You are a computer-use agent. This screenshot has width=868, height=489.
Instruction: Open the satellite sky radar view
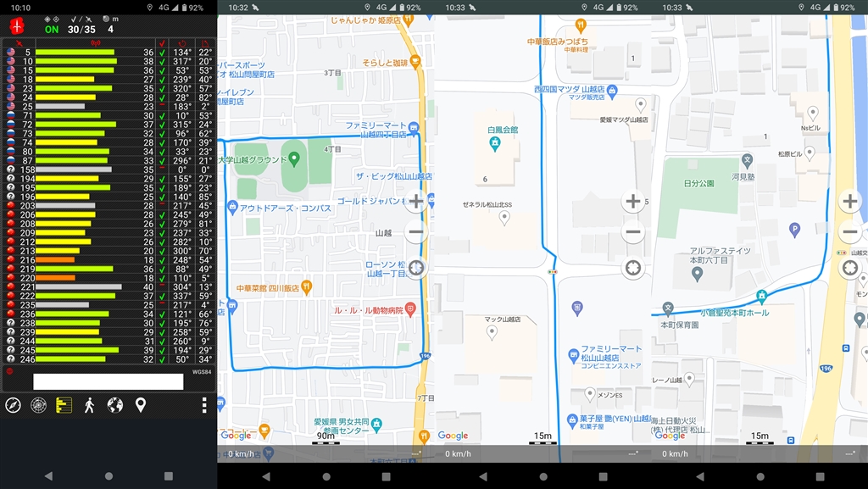(38, 405)
